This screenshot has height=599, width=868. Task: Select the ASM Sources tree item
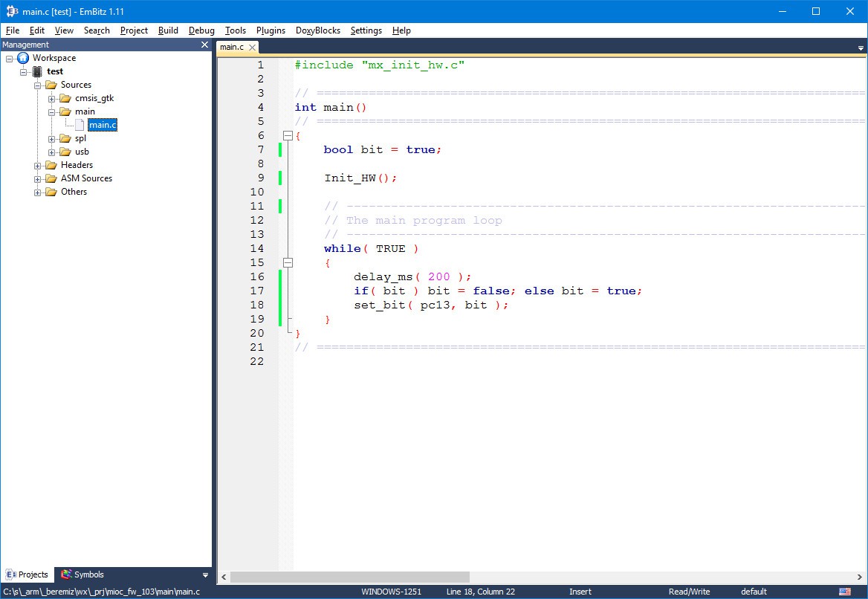[86, 178]
